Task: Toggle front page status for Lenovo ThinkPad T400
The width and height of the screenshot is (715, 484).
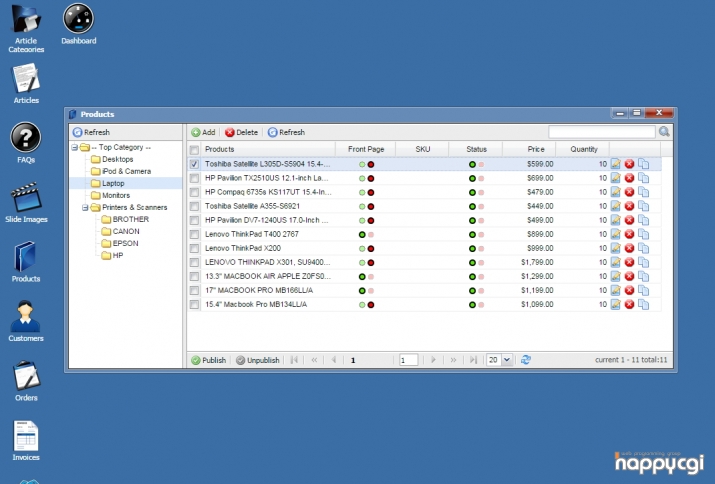Action: [366, 234]
